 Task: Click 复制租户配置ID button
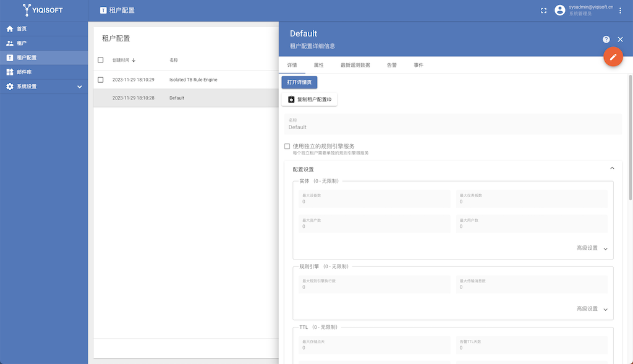pyautogui.click(x=309, y=99)
